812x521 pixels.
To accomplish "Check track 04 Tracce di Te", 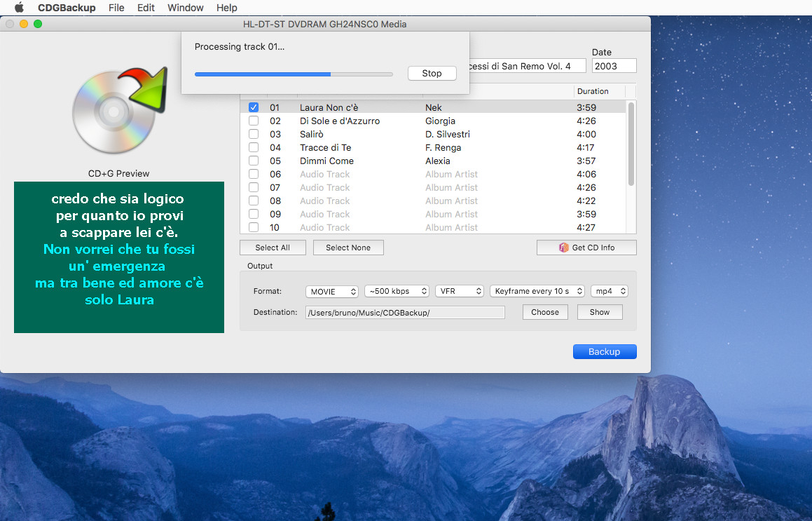I will pos(253,148).
